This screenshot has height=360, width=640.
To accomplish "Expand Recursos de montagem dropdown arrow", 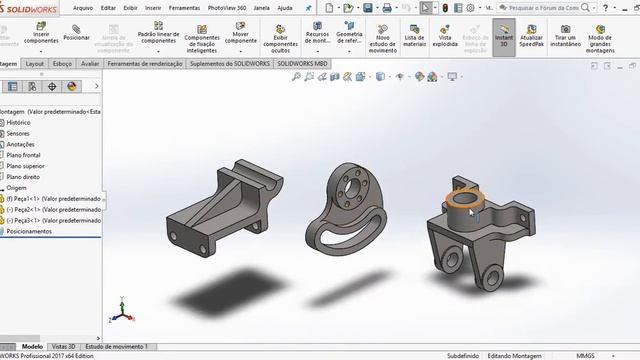I will point(317,51).
